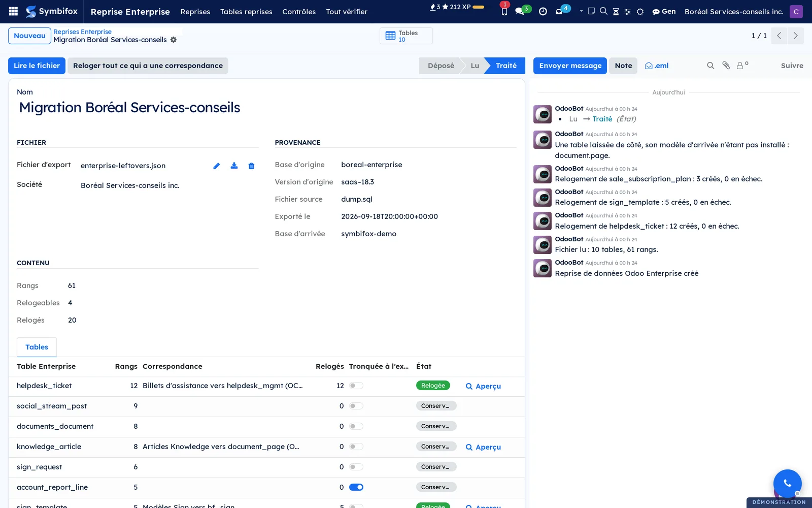This screenshot has width=812, height=508.
Task: Delete the export file with trash icon
Action: pyautogui.click(x=251, y=166)
